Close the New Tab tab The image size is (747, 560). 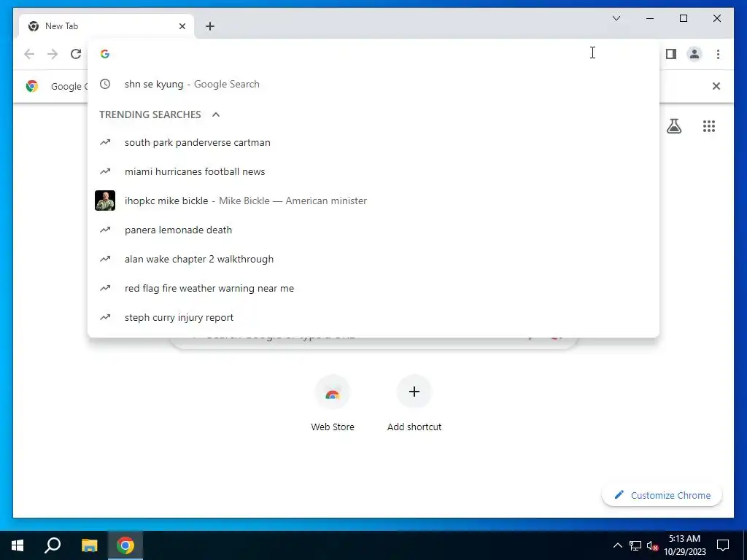click(182, 26)
